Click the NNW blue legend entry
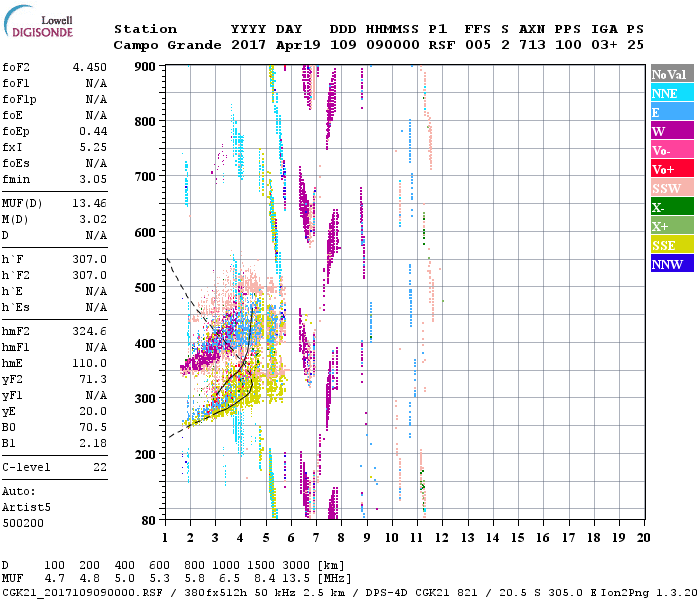This screenshot has height=600, width=700. pos(672,264)
